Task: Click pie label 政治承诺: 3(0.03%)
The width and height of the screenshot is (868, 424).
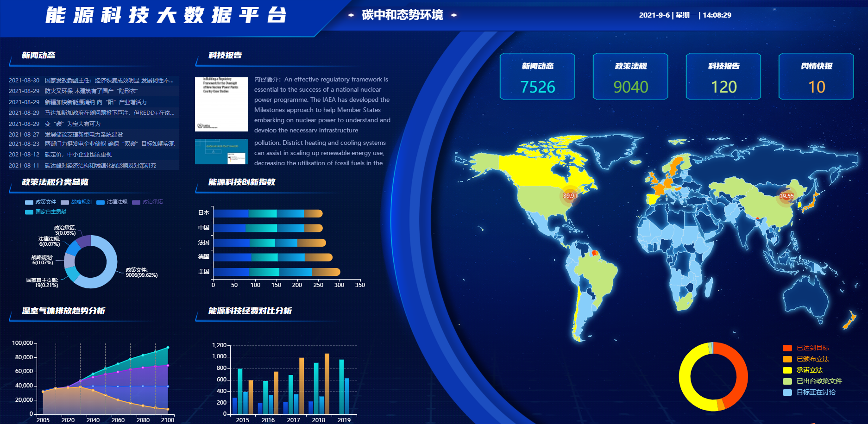Action: click(65, 231)
